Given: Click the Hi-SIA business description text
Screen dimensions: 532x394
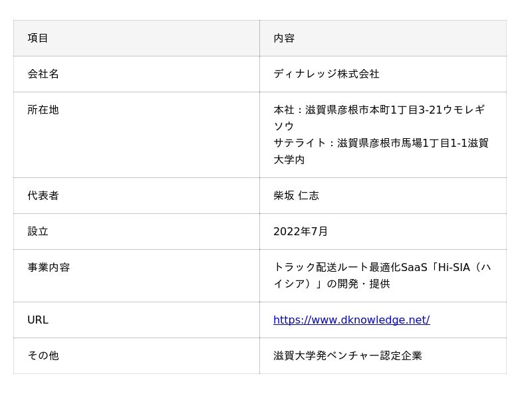Looking at the screenshot, I should tap(382, 276).
